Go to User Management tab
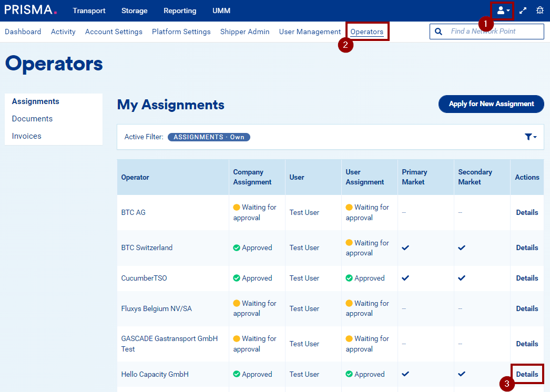 pyautogui.click(x=310, y=32)
